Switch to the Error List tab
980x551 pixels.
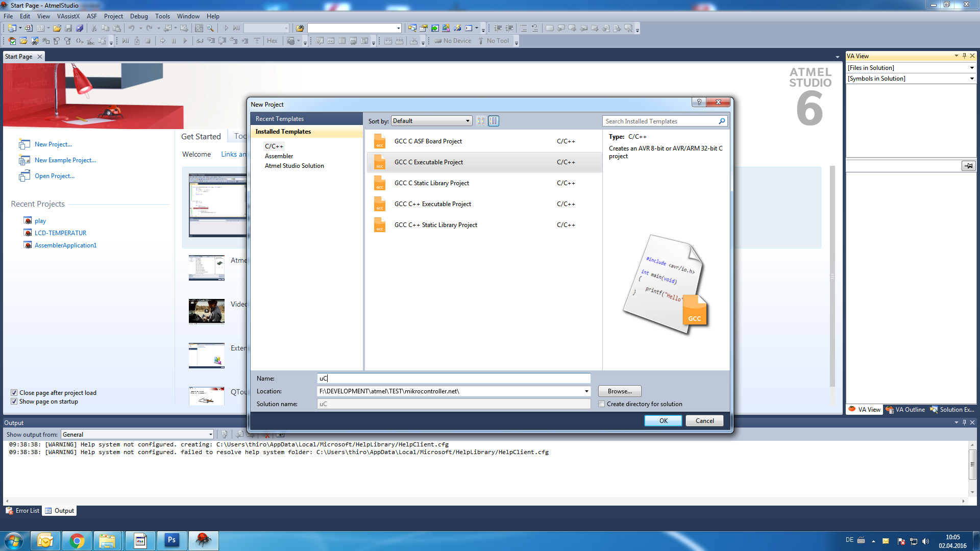[x=22, y=511]
